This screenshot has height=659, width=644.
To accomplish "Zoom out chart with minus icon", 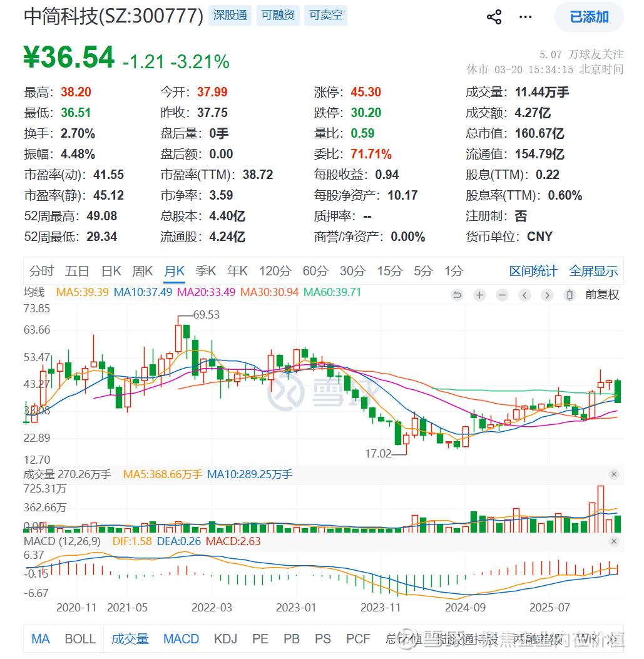I will coord(502,295).
